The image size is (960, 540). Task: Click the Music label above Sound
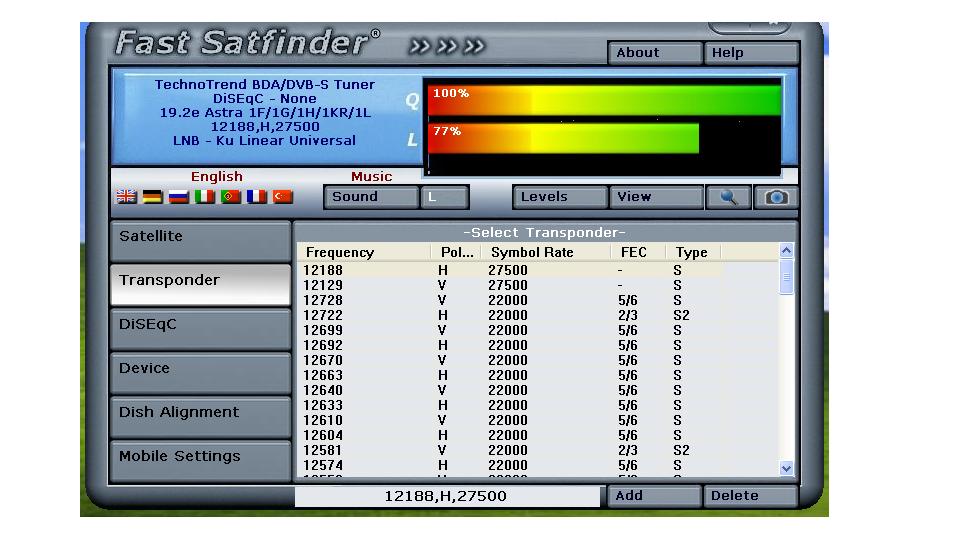click(x=371, y=176)
